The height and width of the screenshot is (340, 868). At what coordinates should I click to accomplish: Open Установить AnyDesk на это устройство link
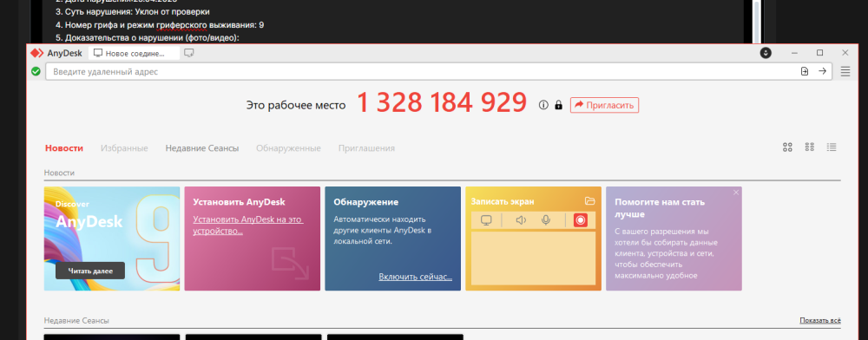248,225
